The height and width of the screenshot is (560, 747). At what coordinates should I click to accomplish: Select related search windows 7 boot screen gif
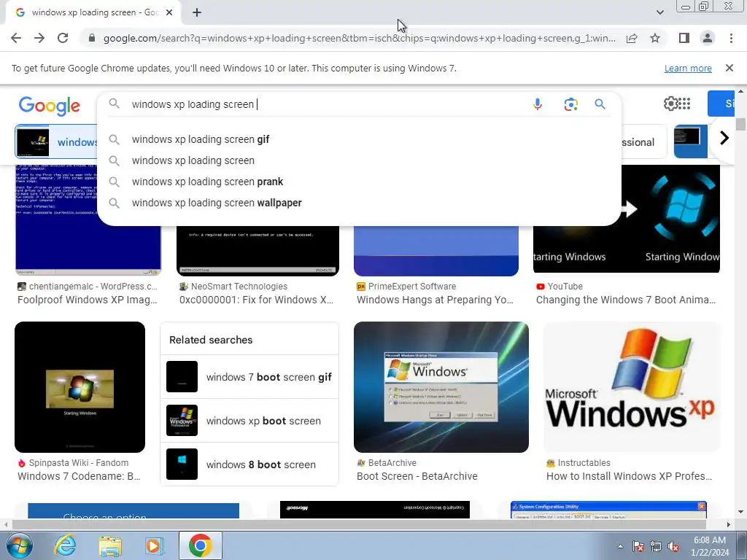click(x=249, y=377)
